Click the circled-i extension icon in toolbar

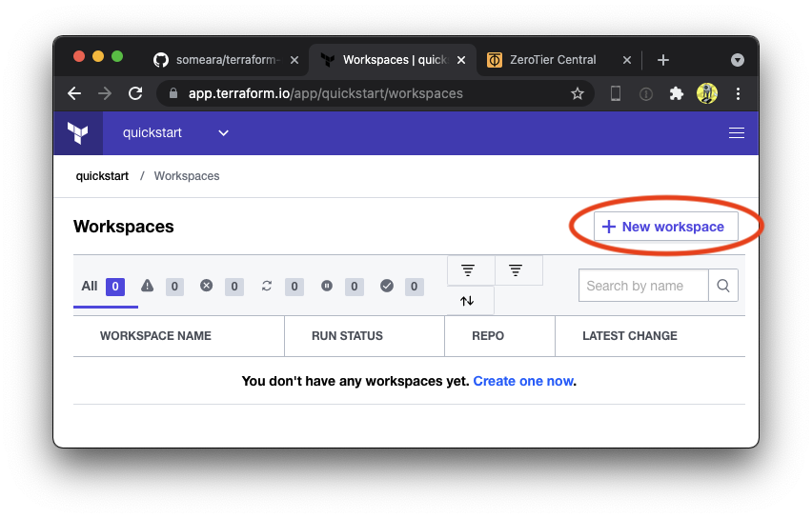point(646,94)
